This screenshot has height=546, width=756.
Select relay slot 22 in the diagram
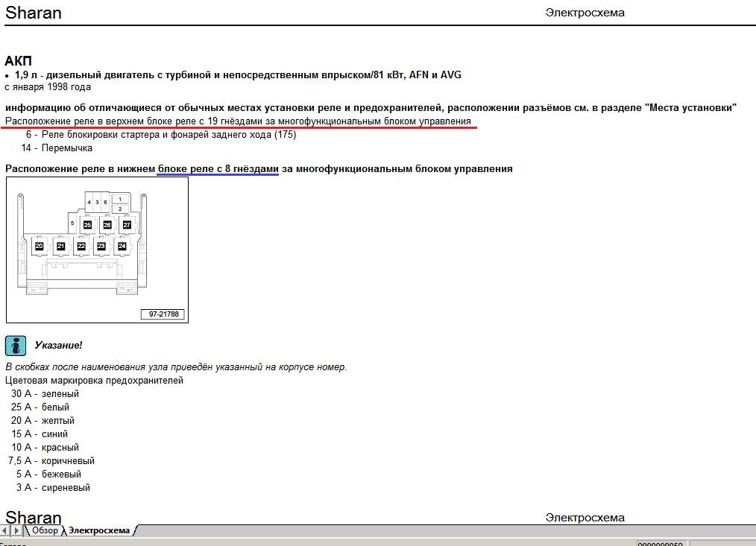tap(81, 246)
